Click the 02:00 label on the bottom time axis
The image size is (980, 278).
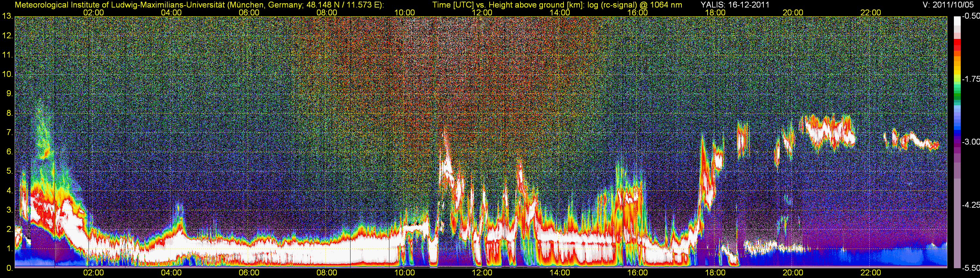coord(93,273)
